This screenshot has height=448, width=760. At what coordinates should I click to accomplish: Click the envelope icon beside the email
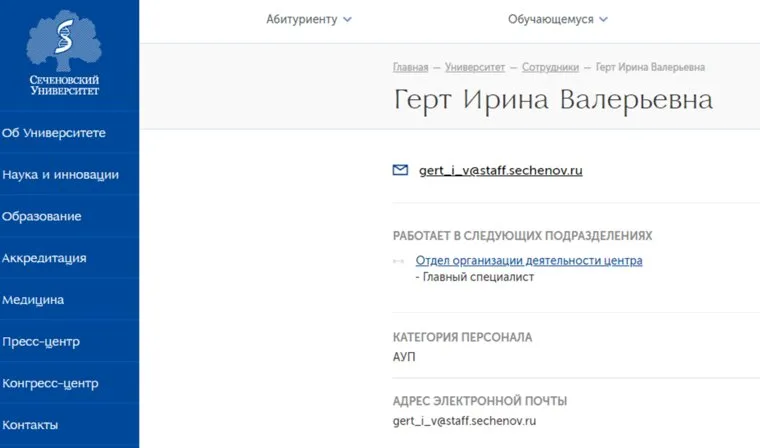point(401,170)
